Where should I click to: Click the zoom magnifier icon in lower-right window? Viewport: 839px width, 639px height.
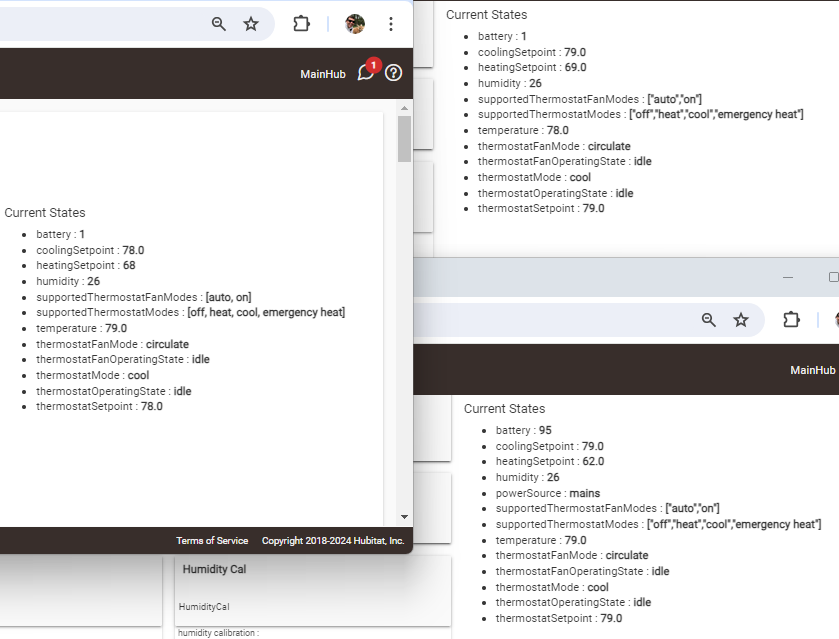tap(708, 320)
